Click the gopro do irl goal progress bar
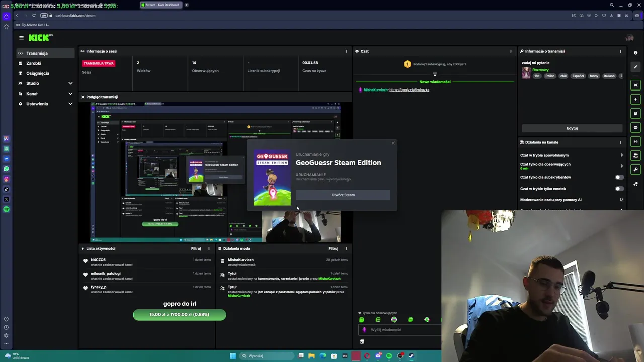Image resolution: width=644 pixels, height=362 pixels. click(x=180, y=314)
